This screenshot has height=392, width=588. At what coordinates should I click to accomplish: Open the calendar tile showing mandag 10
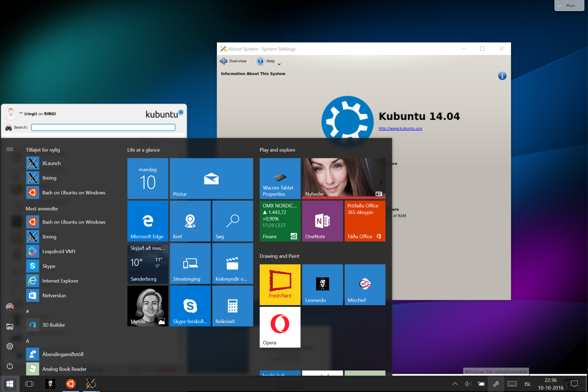pyautogui.click(x=148, y=178)
